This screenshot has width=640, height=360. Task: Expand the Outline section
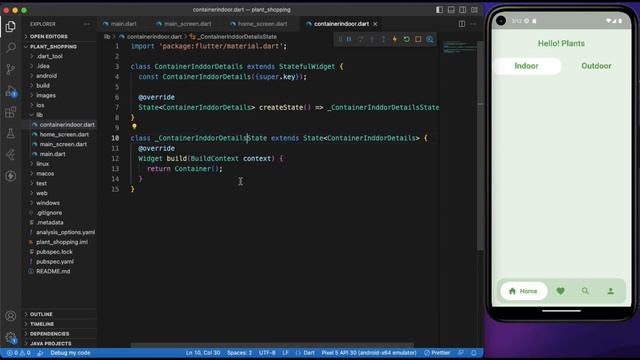pyautogui.click(x=60, y=314)
